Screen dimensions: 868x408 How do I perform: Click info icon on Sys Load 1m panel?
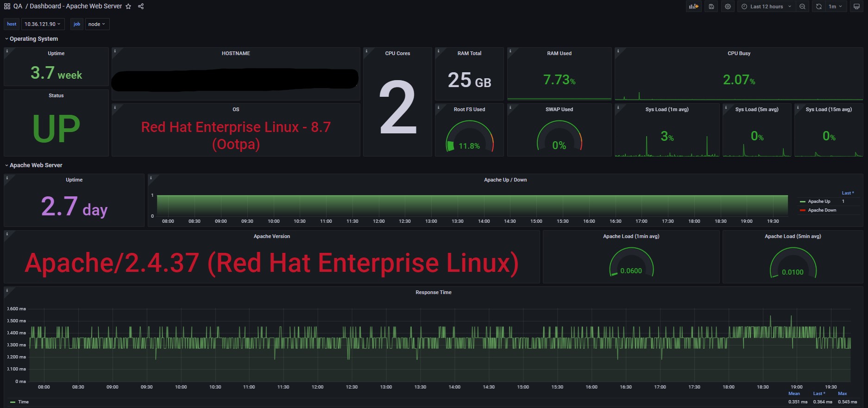(618, 107)
